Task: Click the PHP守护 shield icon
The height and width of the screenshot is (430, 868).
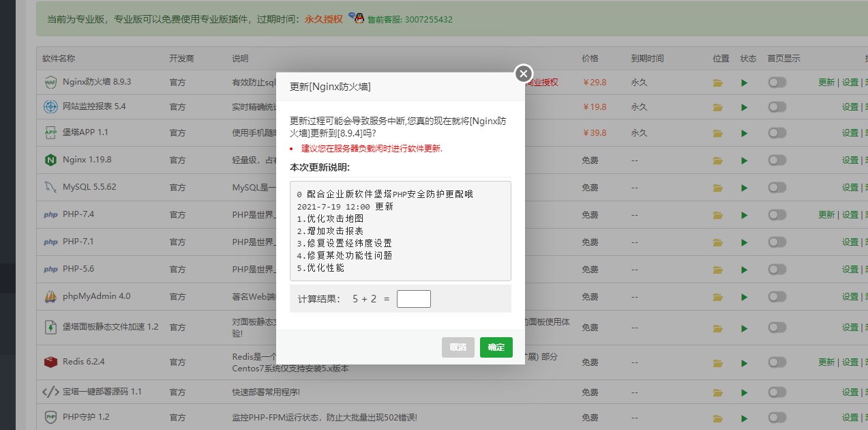Action: click(50, 417)
